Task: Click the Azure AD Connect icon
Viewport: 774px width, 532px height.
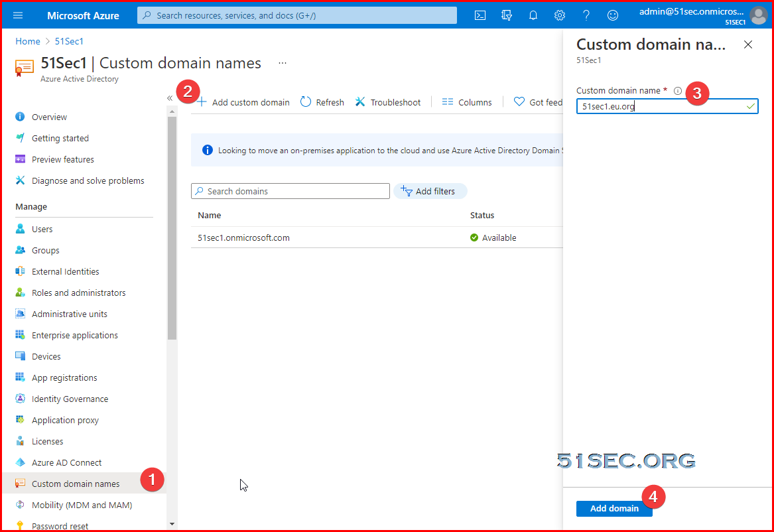Action: click(x=20, y=462)
